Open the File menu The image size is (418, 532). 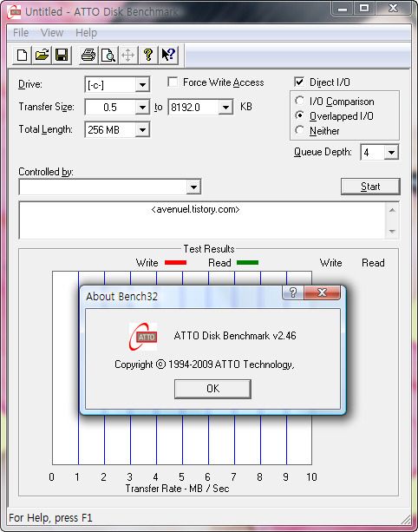click(21, 33)
